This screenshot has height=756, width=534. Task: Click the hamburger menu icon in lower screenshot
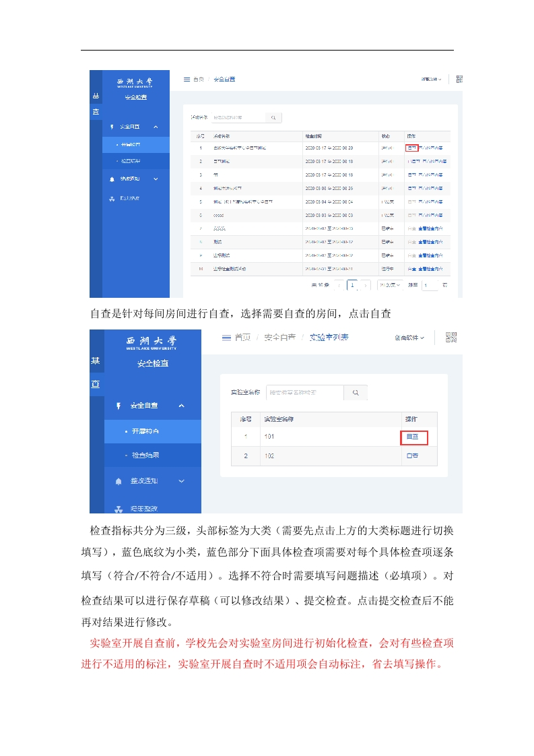coord(227,338)
